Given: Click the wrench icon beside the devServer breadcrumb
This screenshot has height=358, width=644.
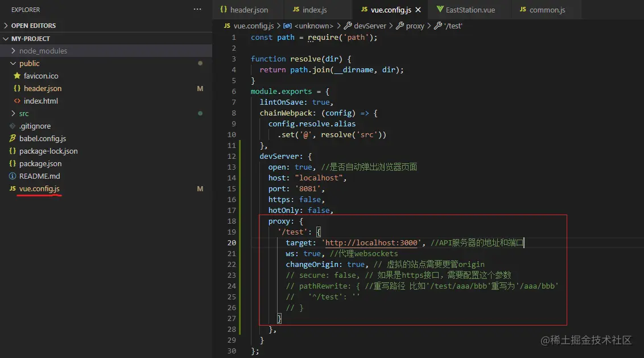Looking at the screenshot, I should [x=348, y=26].
